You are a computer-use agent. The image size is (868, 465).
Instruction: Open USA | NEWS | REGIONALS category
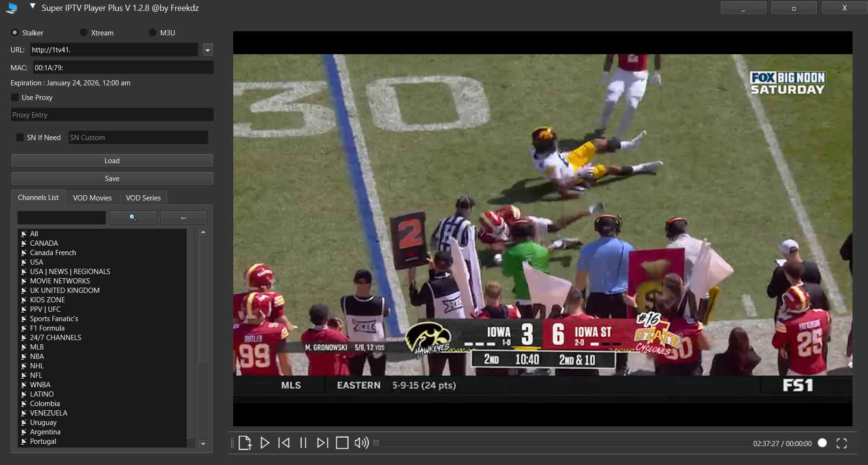102,271
